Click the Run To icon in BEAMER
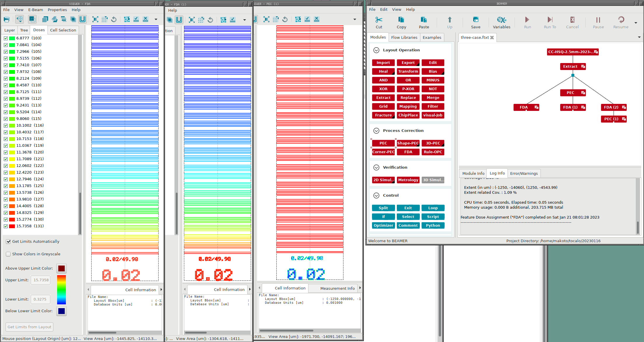Image resolution: width=644 pixels, height=342 pixels. (x=550, y=20)
